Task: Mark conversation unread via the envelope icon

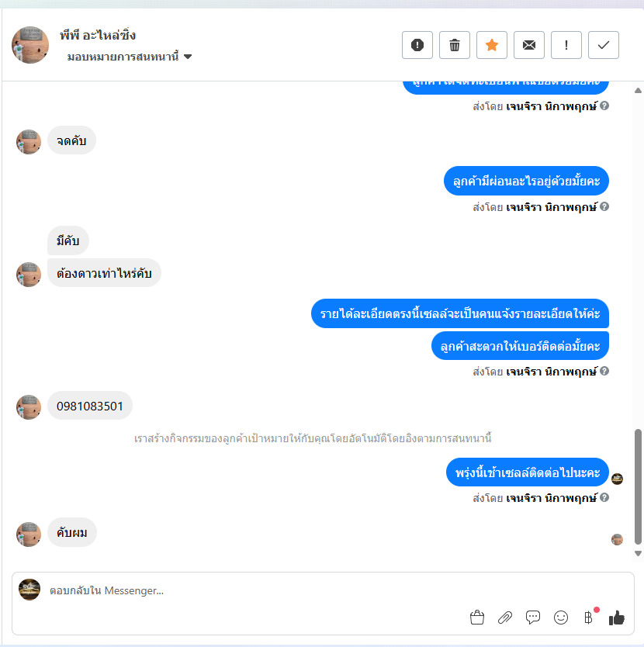Action: [529, 45]
